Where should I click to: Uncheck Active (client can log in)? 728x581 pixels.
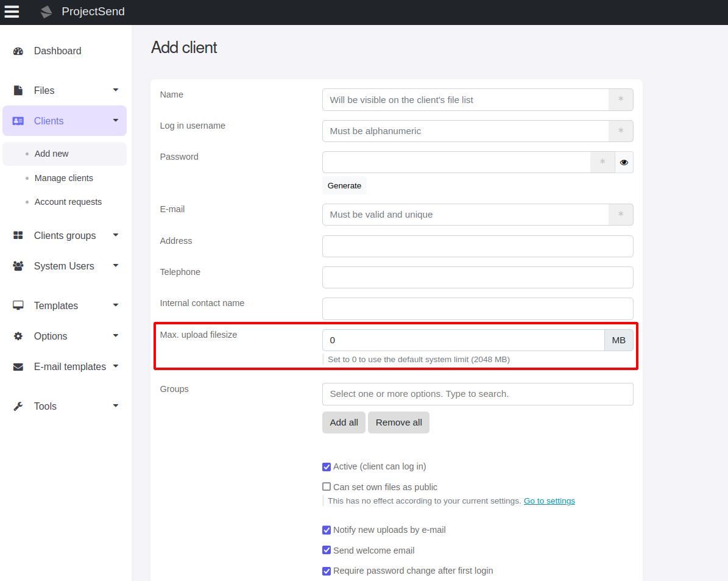coord(327,467)
